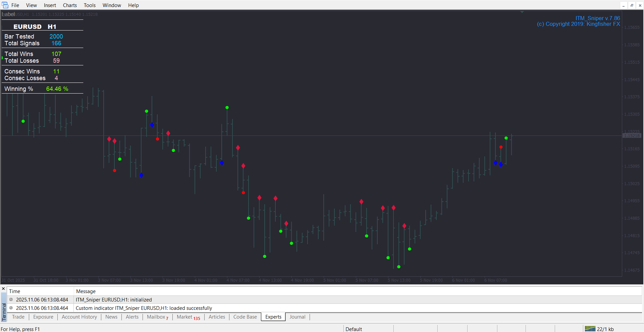Screen dimensions: 644x332
Task: Click the MetaTrader application icon in menu bar
Action: [x=5, y=5]
